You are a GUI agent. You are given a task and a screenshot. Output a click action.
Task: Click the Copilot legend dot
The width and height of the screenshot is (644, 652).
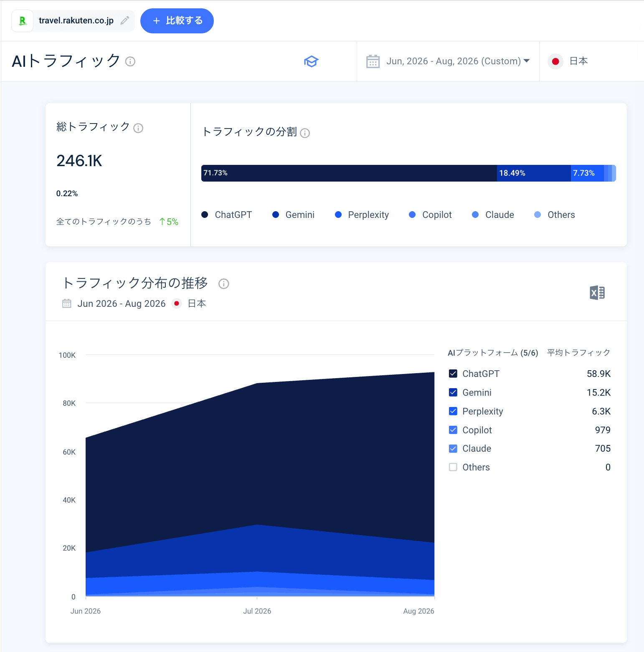point(412,215)
